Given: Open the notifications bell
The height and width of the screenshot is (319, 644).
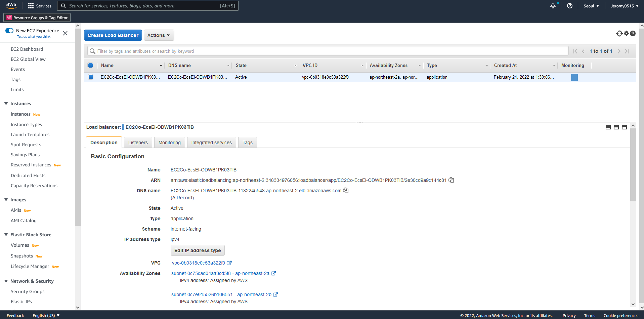Looking at the screenshot, I should pos(553,6).
